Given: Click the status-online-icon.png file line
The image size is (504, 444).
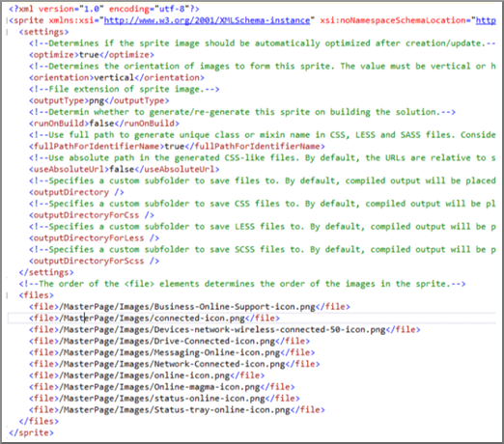Looking at the screenshot, I should [x=164, y=399].
